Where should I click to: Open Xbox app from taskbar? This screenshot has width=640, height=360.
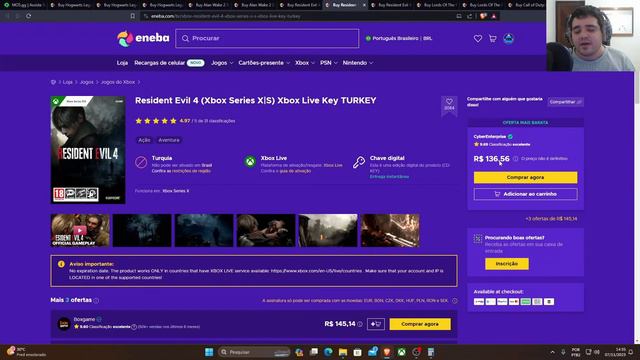click(x=402, y=352)
